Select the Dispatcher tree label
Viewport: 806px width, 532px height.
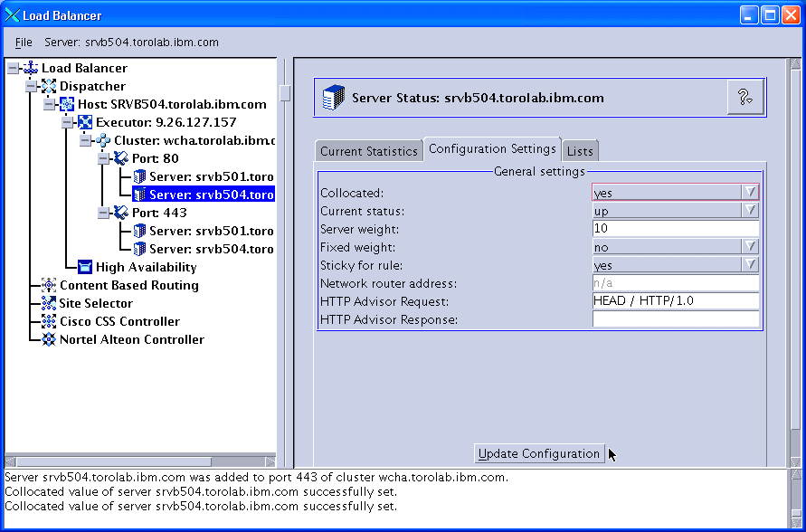(92, 86)
